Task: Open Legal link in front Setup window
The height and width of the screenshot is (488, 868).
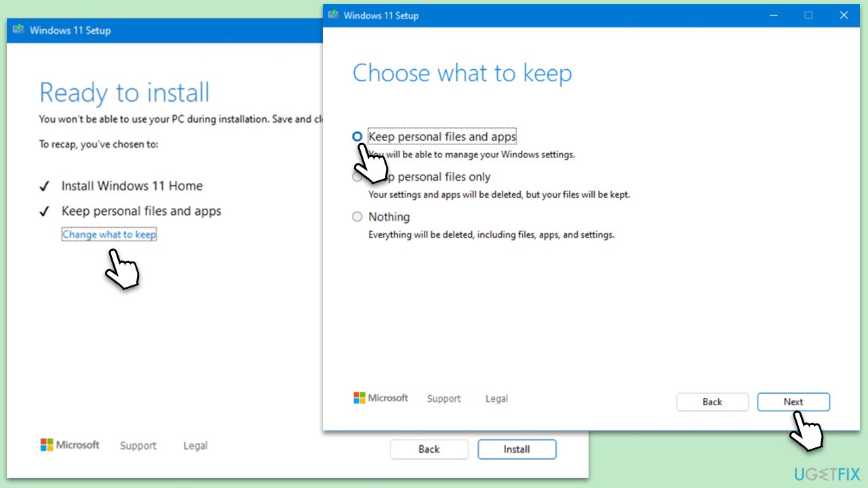Action: pos(496,399)
